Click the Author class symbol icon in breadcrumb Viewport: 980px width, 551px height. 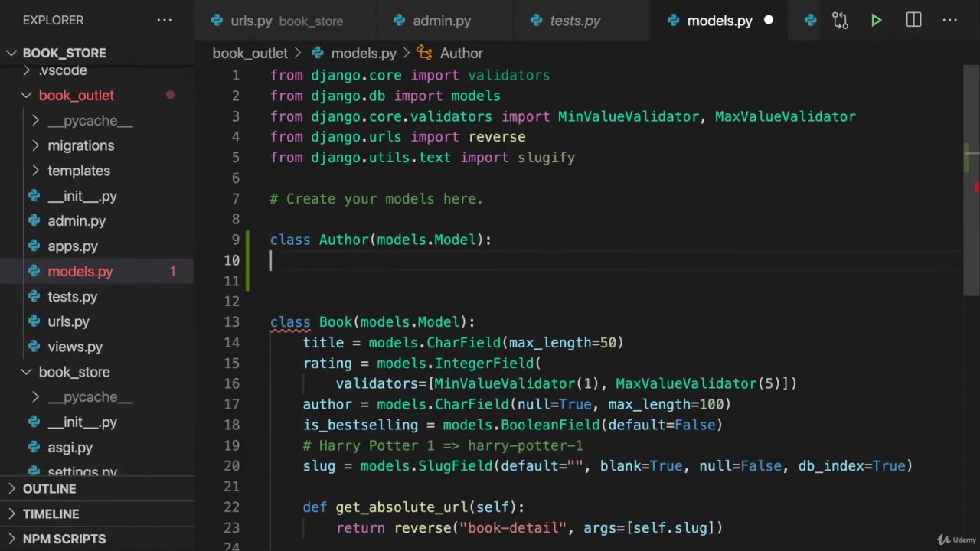pyautogui.click(x=424, y=53)
